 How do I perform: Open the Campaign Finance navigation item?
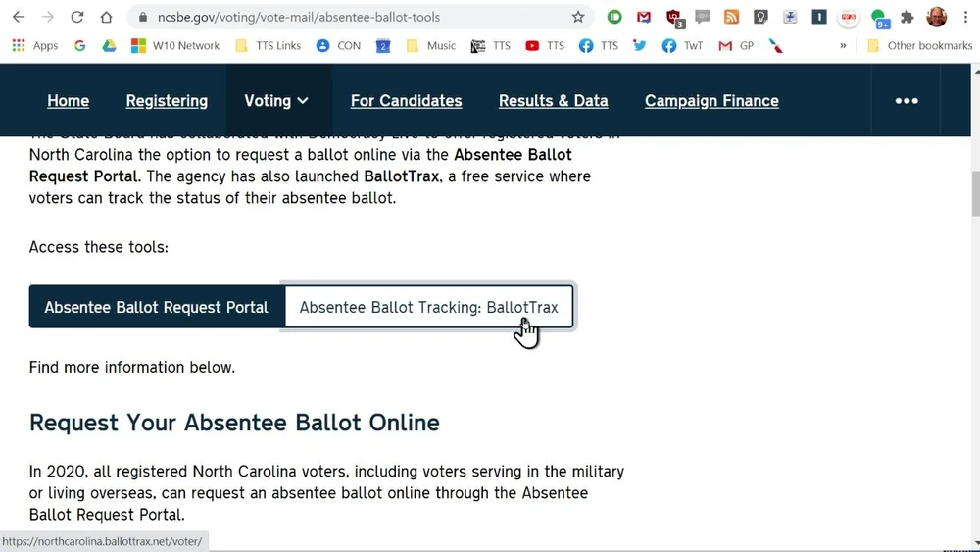[711, 101]
